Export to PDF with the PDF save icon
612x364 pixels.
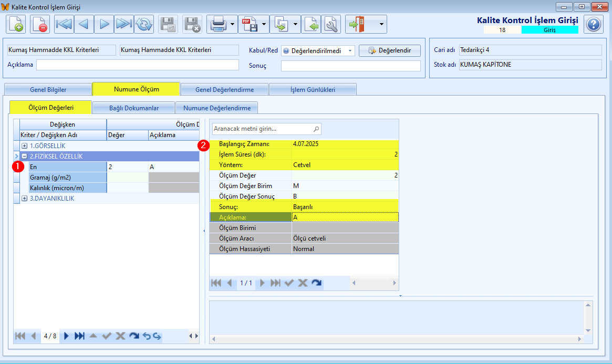pyautogui.click(x=250, y=24)
